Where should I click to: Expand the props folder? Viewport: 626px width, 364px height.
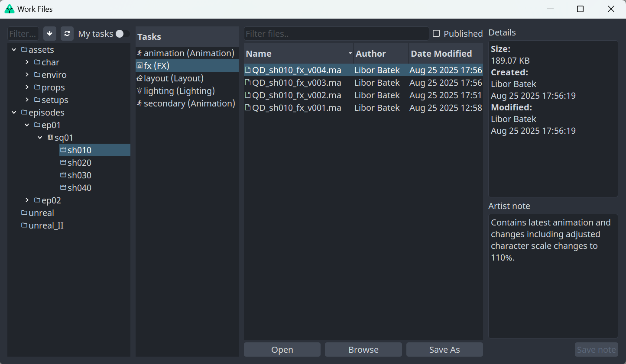[x=27, y=87]
